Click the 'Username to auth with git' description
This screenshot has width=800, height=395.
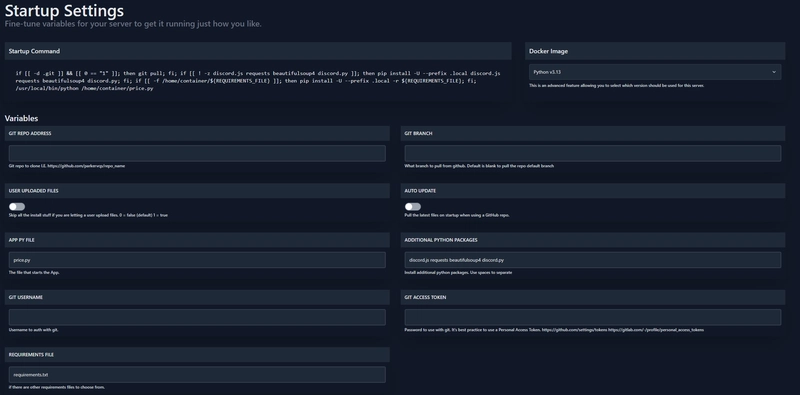click(33, 330)
